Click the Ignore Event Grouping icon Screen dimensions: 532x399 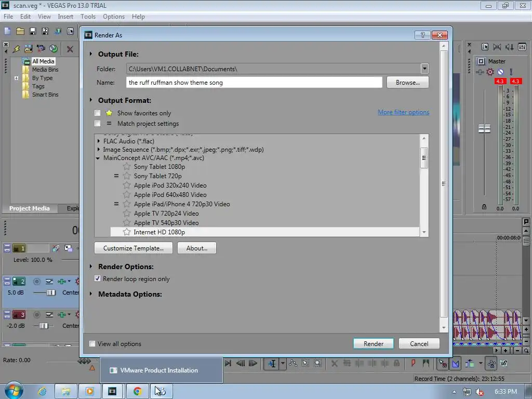pos(504,363)
